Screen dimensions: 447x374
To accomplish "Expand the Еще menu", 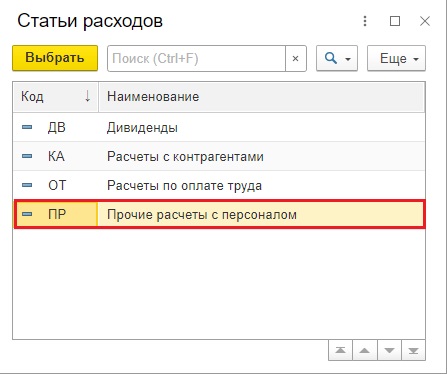I will pos(396,59).
